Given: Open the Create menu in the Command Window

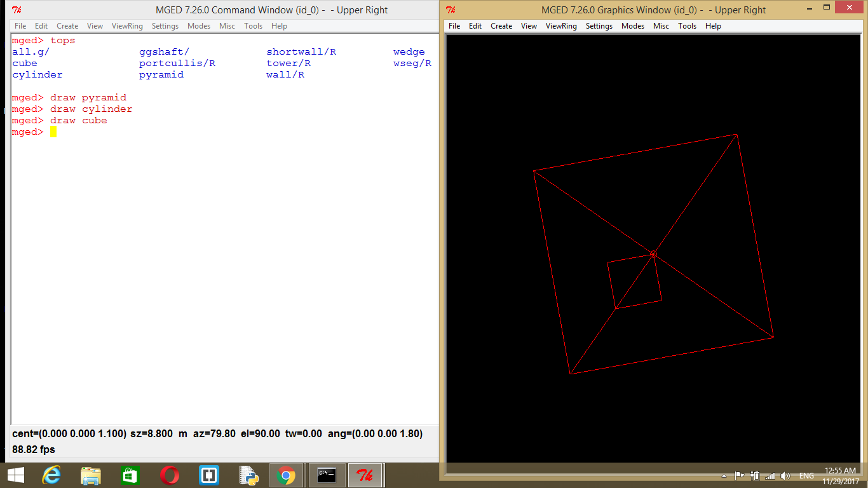Looking at the screenshot, I should pos(67,26).
